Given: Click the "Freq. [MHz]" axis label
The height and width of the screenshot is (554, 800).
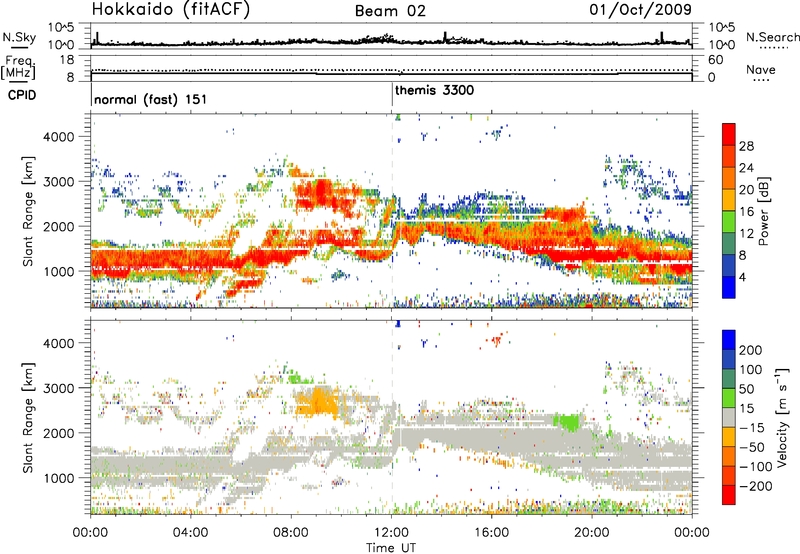Looking at the screenshot, I should tap(18, 68).
